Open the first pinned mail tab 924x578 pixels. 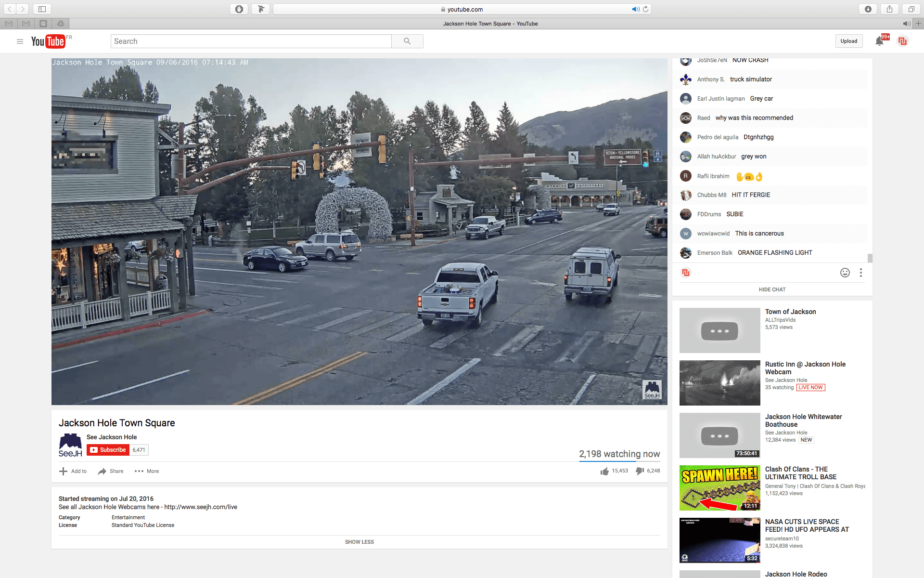click(9, 24)
